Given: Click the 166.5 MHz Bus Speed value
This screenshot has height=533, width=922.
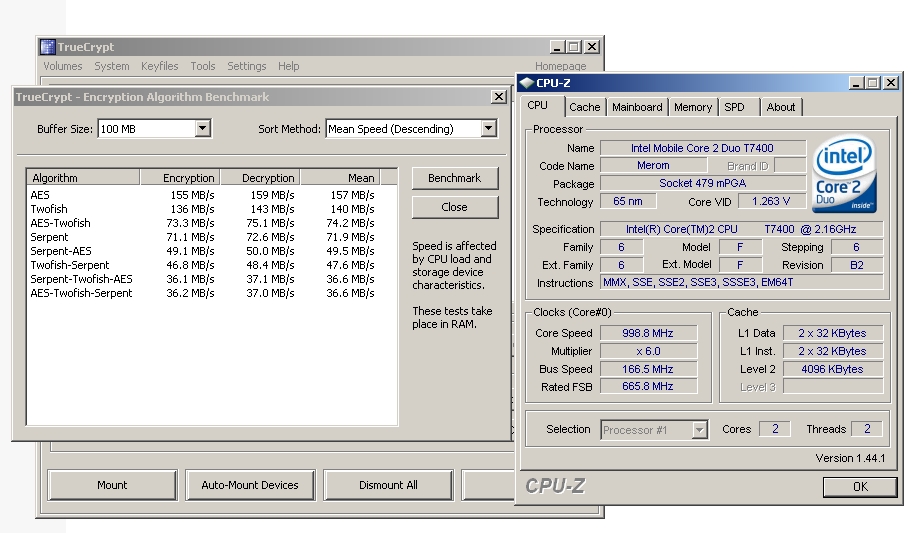Looking at the screenshot, I should [648, 369].
